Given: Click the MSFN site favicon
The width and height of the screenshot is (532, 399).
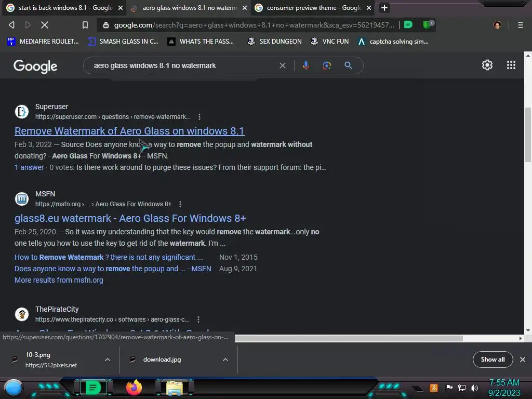Looking at the screenshot, I should (x=22, y=199).
